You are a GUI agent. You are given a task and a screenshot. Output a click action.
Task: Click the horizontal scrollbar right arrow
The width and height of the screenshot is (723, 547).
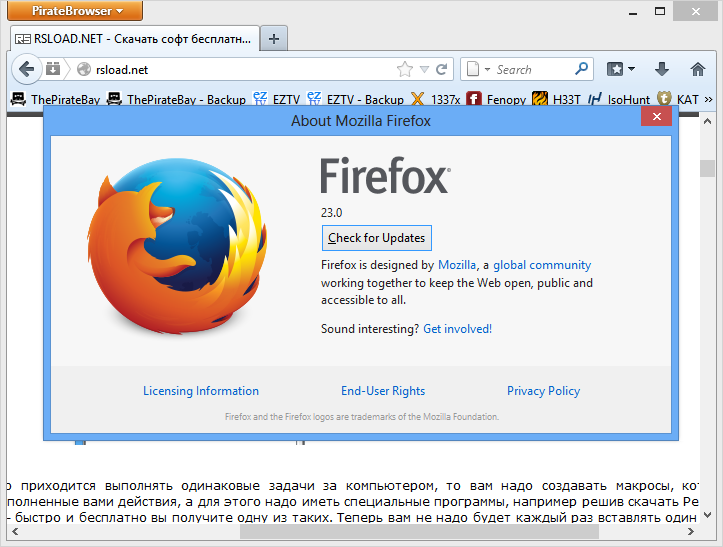pyautogui.click(x=690, y=532)
